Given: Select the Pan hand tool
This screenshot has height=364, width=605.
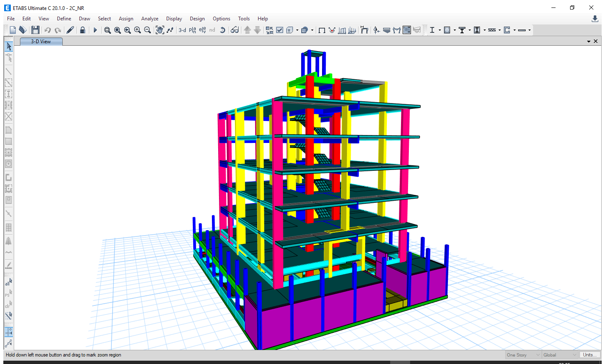Looking at the screenshot, I should click(160, 30).
